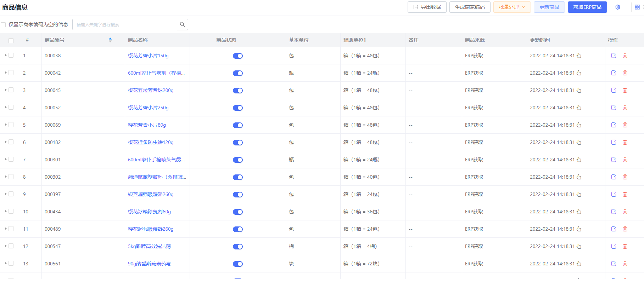The height and width of the screenshot is (282, 644).
Task: Toggle status switch for product 000042
Action: [x=238, y=73]
